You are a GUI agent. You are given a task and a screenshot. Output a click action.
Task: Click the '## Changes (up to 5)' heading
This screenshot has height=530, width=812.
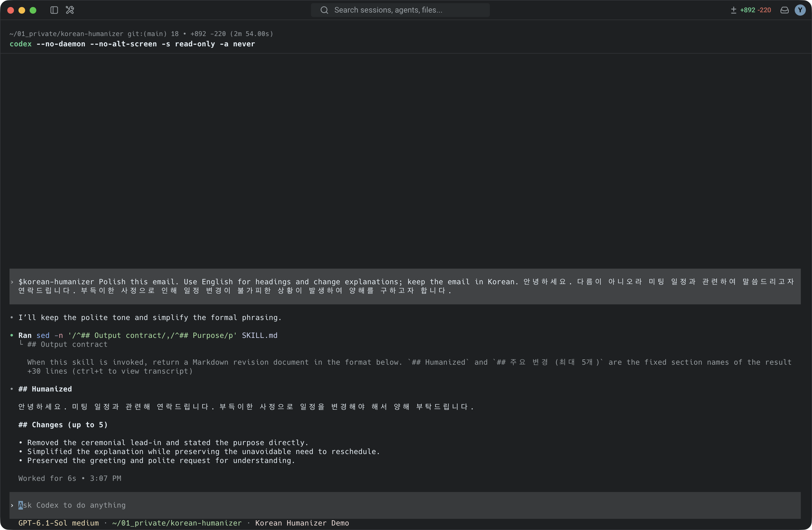tap(63, 425)
